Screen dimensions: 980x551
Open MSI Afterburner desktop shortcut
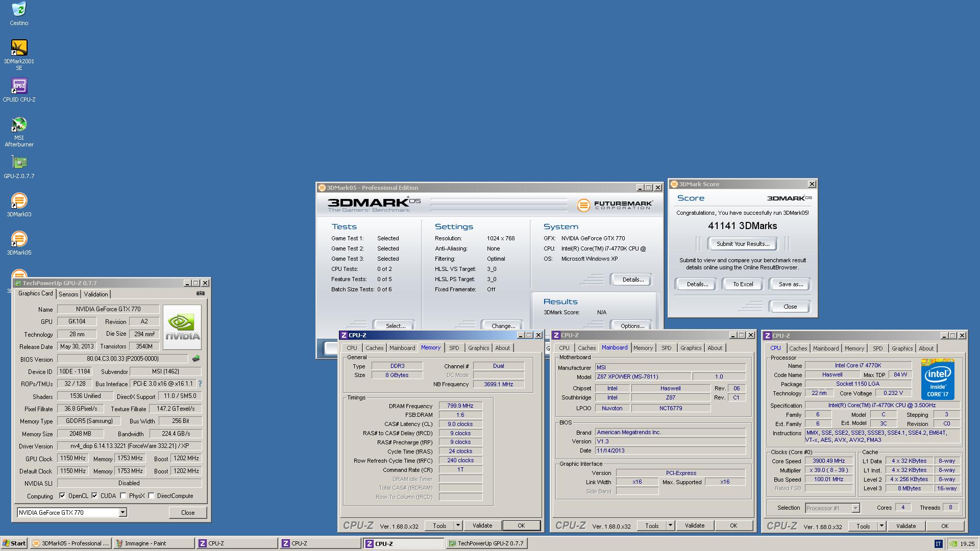point(19,132)
